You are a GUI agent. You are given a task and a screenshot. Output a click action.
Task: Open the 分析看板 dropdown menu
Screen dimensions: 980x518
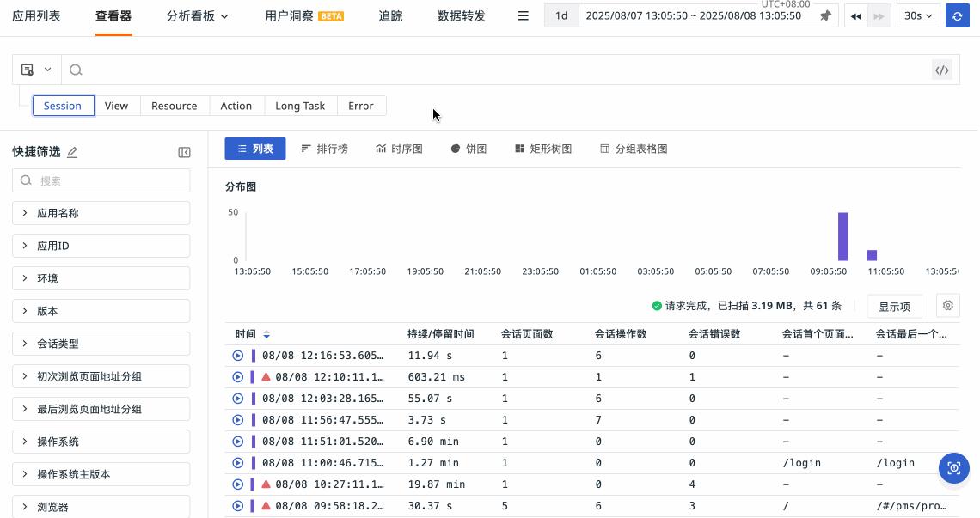(198, 16)
